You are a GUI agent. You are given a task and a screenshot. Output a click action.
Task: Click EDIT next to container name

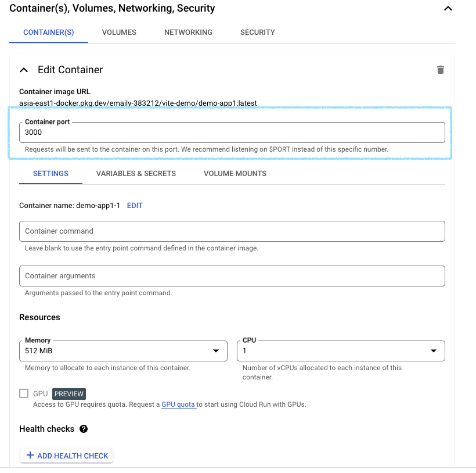tap(135, 206)
